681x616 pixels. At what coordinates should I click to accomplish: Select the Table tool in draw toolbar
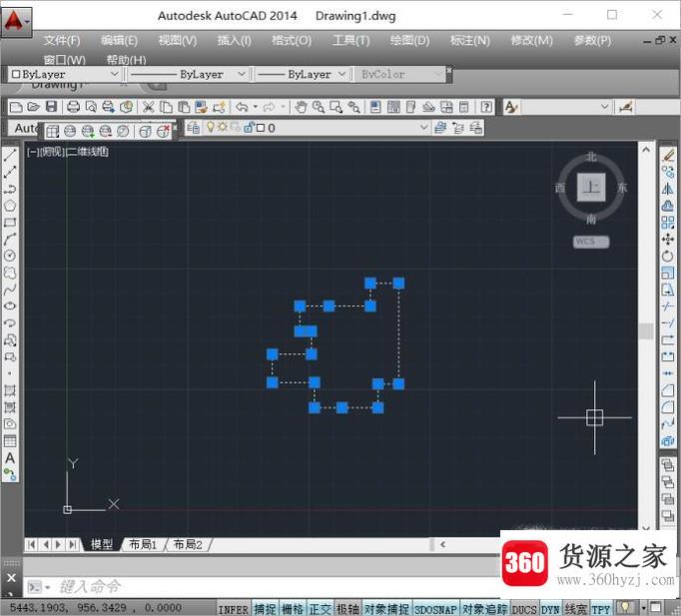(x=10, y=441)
